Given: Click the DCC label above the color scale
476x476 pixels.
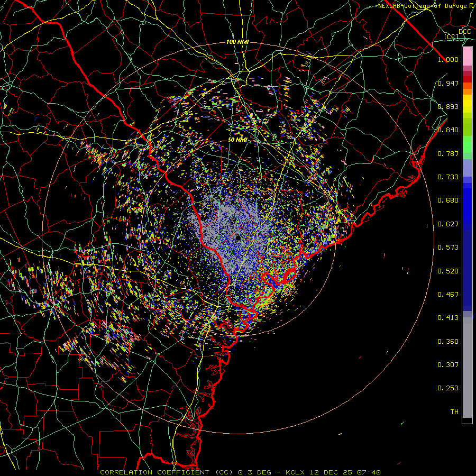Looking at the screenshot, I should [x=464, y=32].
